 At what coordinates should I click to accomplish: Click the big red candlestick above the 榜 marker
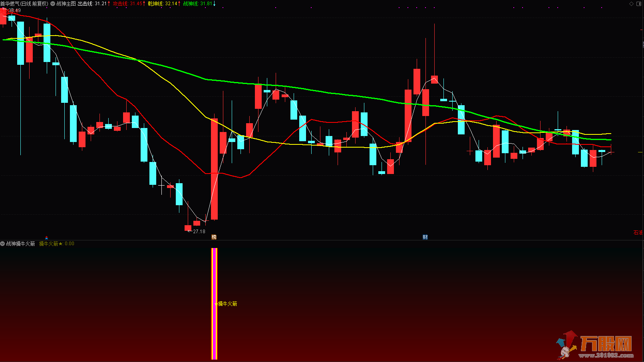point(215,169)
